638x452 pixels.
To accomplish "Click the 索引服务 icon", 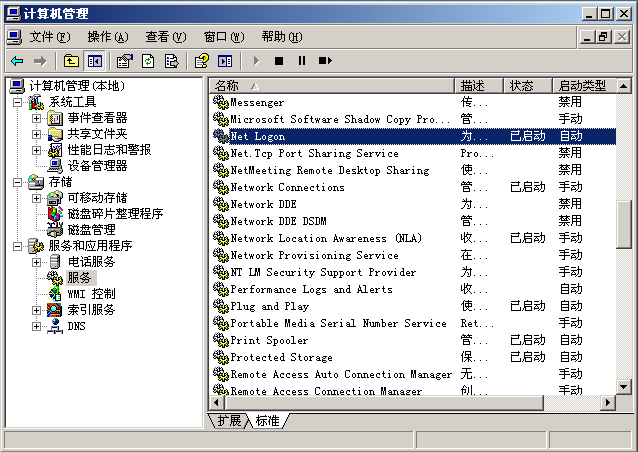I will tap(54, 310).
